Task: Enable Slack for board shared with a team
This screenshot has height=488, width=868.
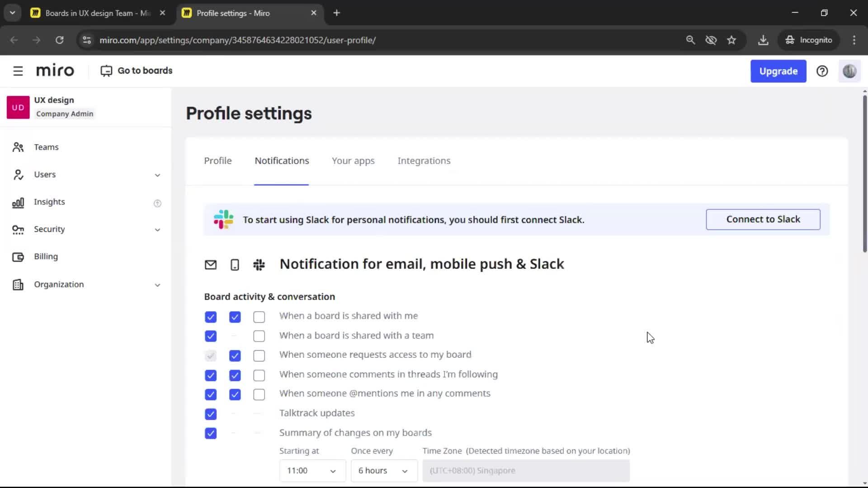Action: (259, 337)
